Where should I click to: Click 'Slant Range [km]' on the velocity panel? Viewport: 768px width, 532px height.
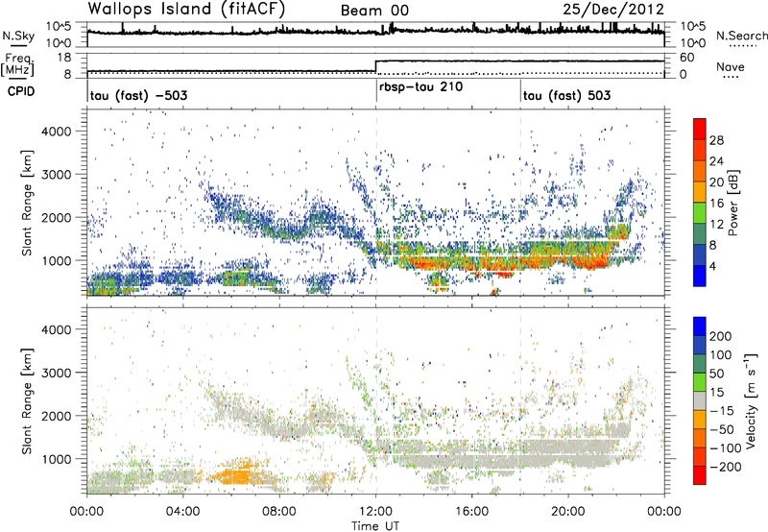pyautogui.click(x=27, y=400)
